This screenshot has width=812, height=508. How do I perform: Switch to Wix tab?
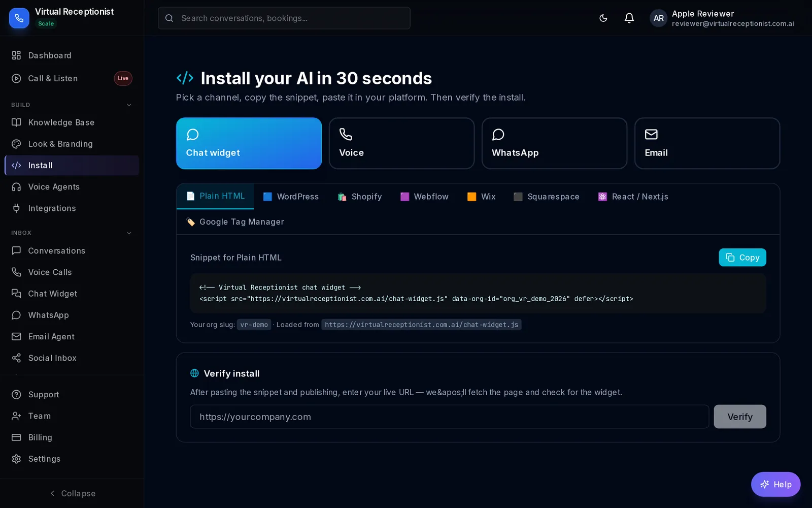(482, 197)
